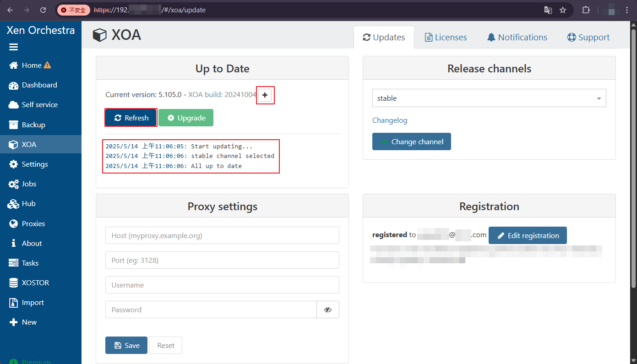Open browser extensions puzzle icon

[586, 10]
